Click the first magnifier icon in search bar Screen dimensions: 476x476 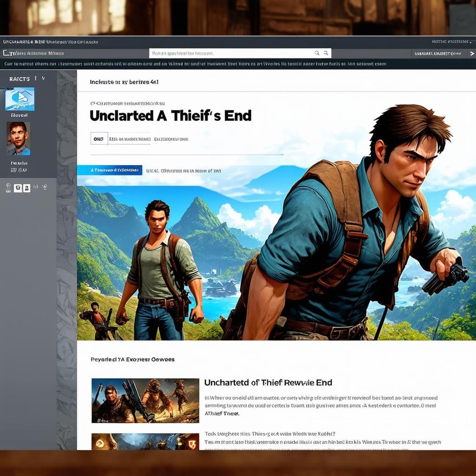[317, 53]
